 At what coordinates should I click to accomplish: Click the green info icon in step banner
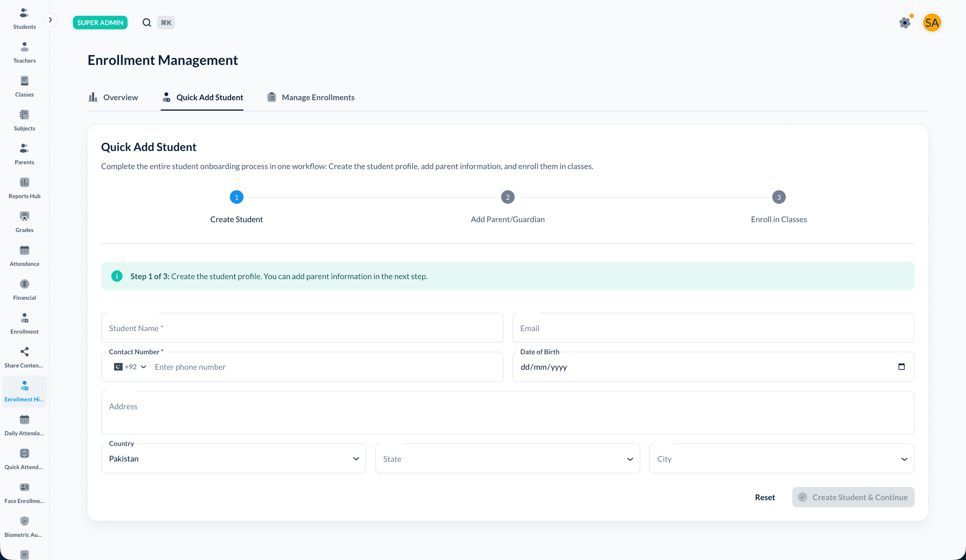[117, 276]
